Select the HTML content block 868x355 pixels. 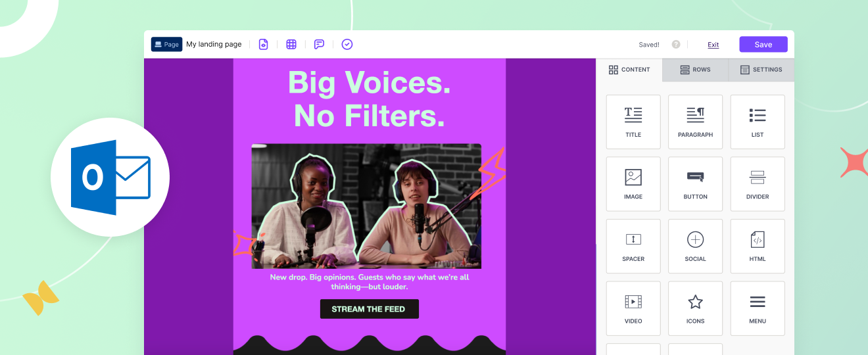click(758, 246)
